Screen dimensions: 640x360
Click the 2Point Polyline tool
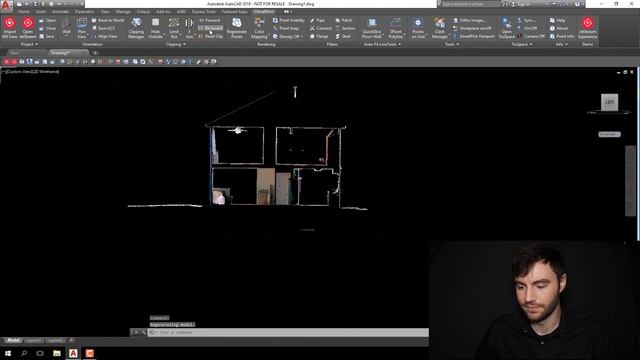click(x=395, y=28)
